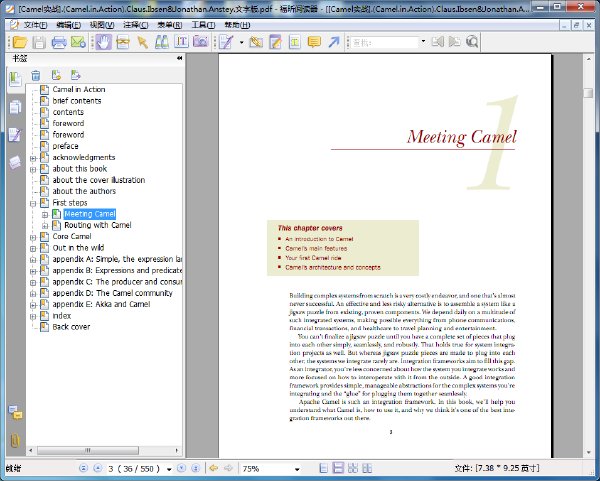Print the document via the printer icon
This screenshot has width=600, height=481.
click(59, 42)
